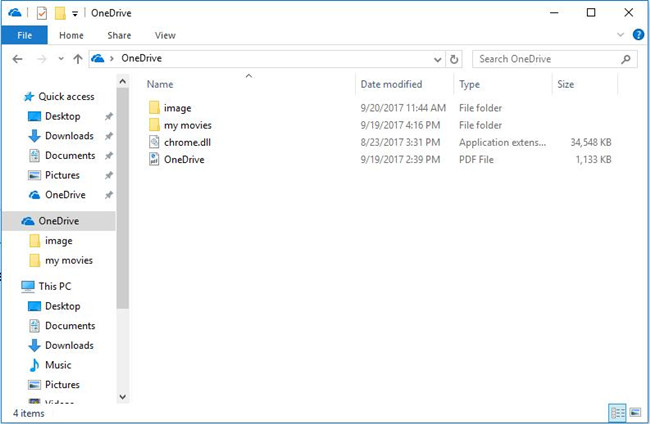Click the 34,548 KB size value
The image size is (650, 424).
click(590, 143)
